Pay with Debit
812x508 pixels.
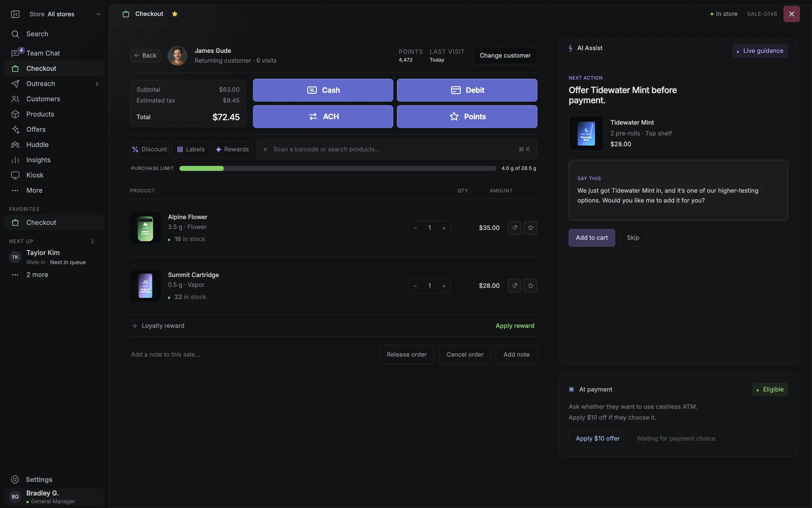click(x=467, y=90)
